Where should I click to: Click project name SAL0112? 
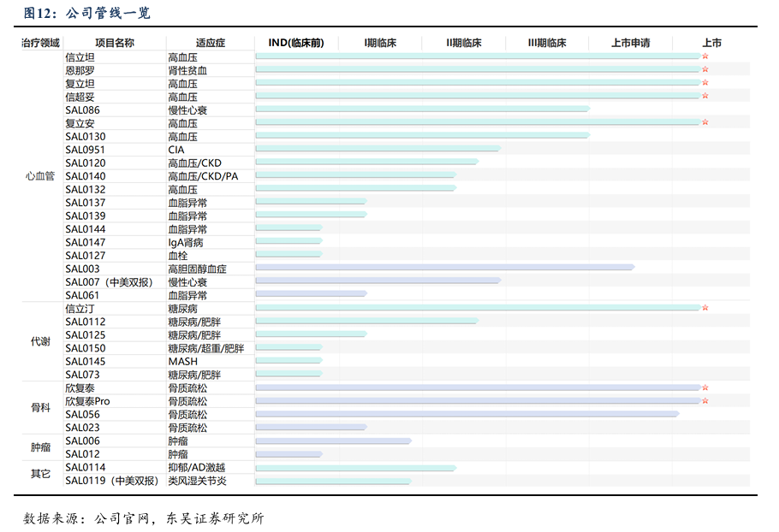(86, 322)
